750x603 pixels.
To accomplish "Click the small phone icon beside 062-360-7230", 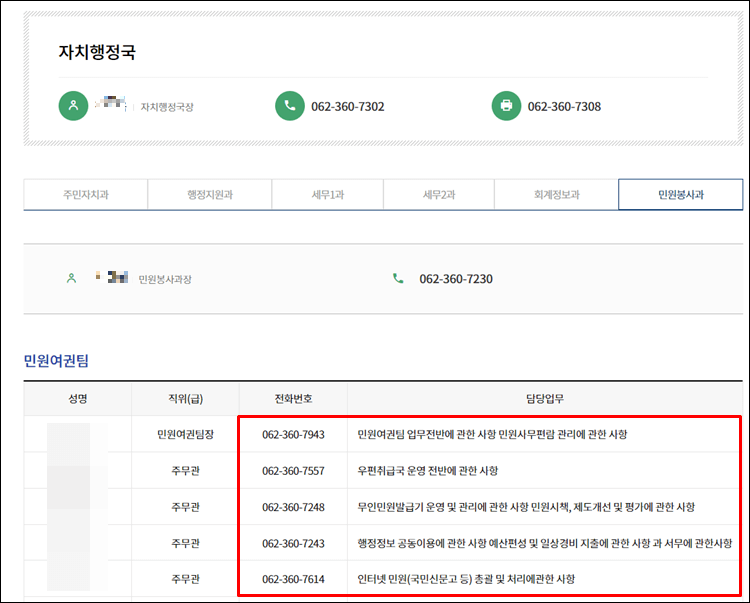I will coord(398,278).
